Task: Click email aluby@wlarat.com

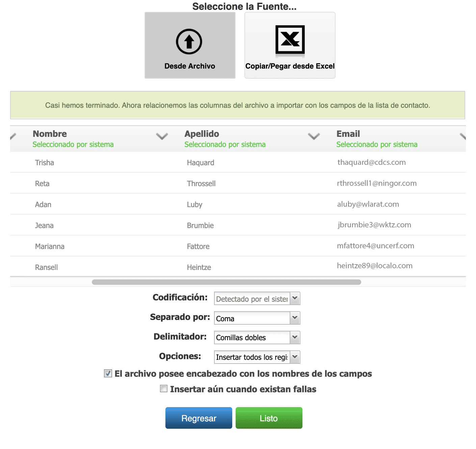Action: coord(368,204)
